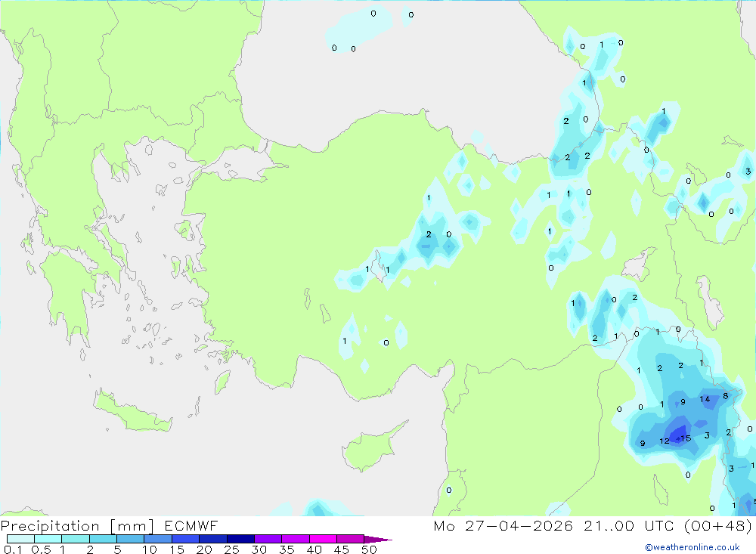Click the 20–25 mm legend color swatch
This screenshot has height=554, width=756.
click(x=213, y=539)
